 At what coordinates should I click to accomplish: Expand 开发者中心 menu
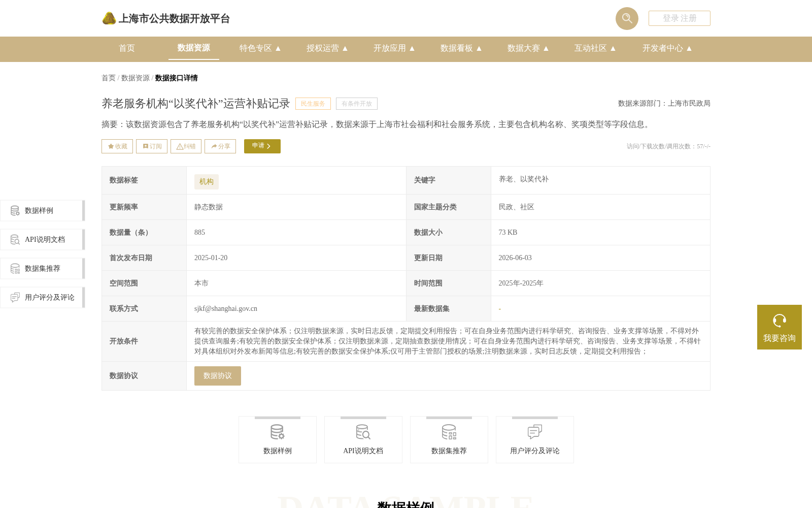click(x=667, y=48)
